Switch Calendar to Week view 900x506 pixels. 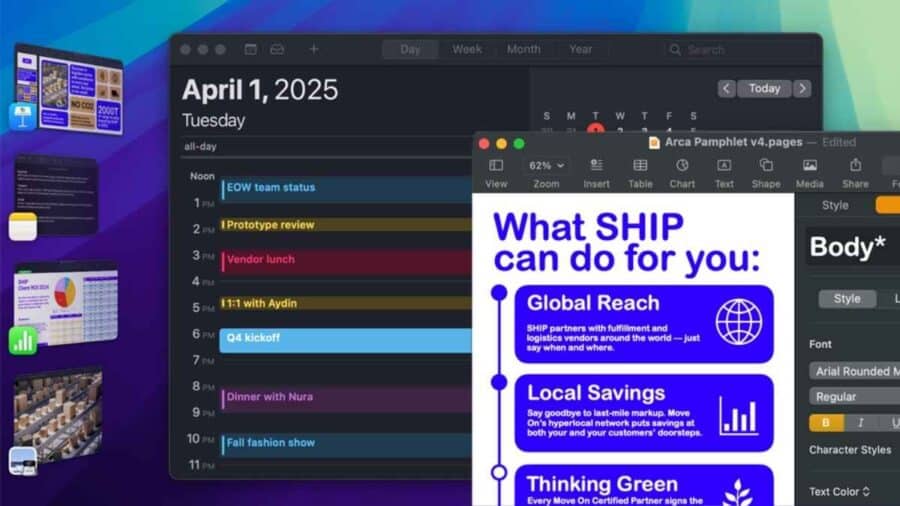(467, 49)
